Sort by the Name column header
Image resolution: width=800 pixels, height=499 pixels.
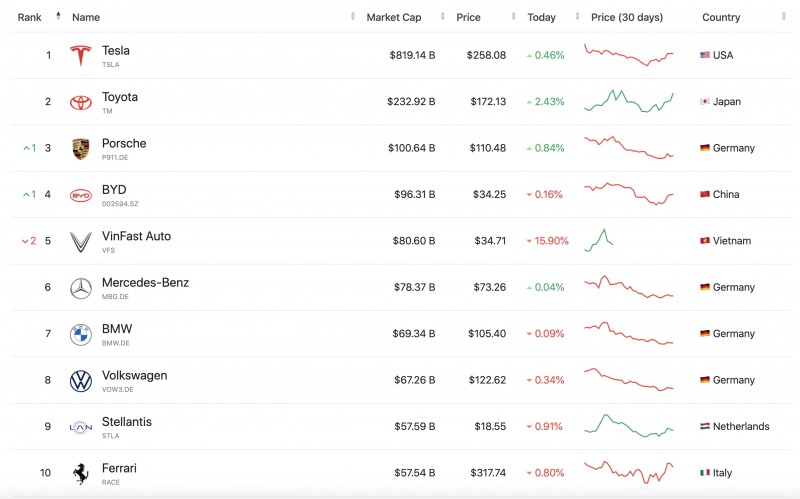pos(86,17)
